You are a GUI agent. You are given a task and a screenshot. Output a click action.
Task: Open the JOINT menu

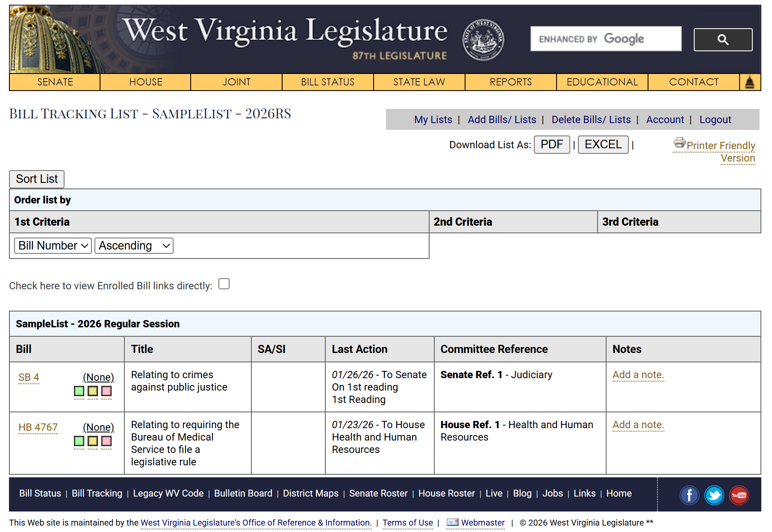[236, 82]
